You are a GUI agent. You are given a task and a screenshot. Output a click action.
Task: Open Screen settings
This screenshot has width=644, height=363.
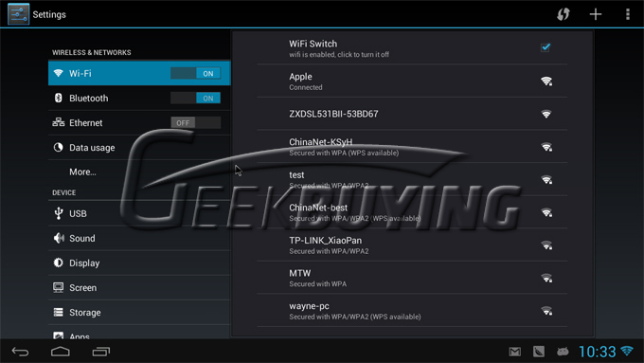tap(139, 287)
